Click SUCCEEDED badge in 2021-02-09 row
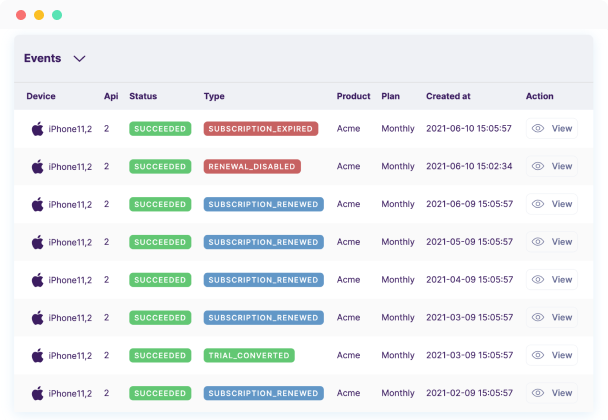 tap(160, 393)
